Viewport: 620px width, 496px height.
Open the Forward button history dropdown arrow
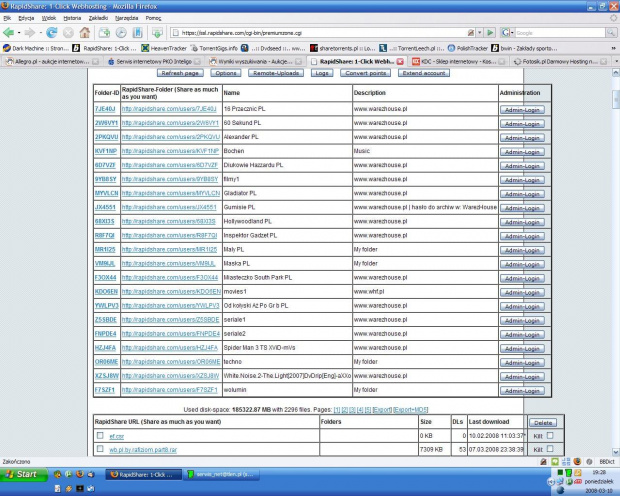click(x=40, y=33)
